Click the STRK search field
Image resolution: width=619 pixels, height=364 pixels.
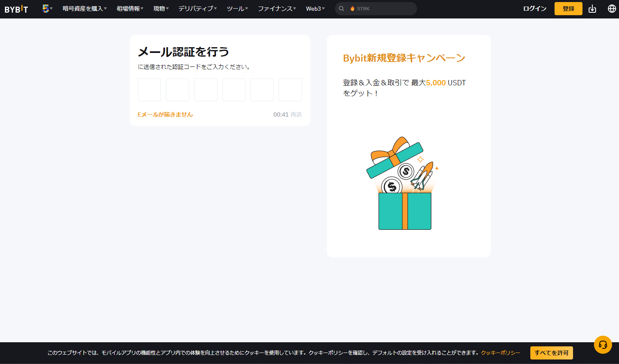(376, 9)
